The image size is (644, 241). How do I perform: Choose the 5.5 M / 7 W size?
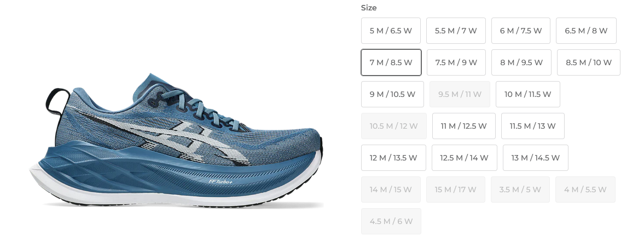click(x=456, y=31)
